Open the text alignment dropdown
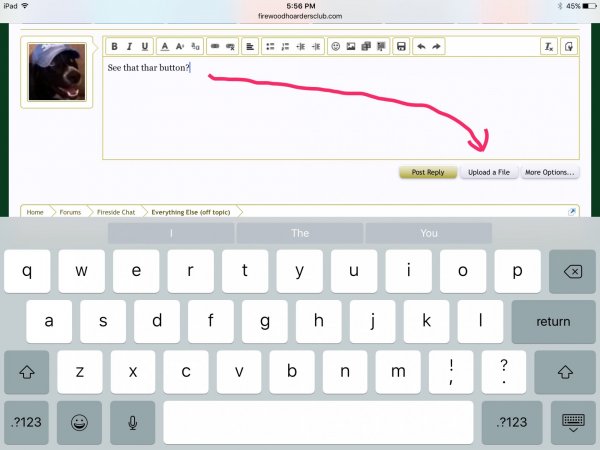This screenshot has height=450, width=600. click(249, 46)
